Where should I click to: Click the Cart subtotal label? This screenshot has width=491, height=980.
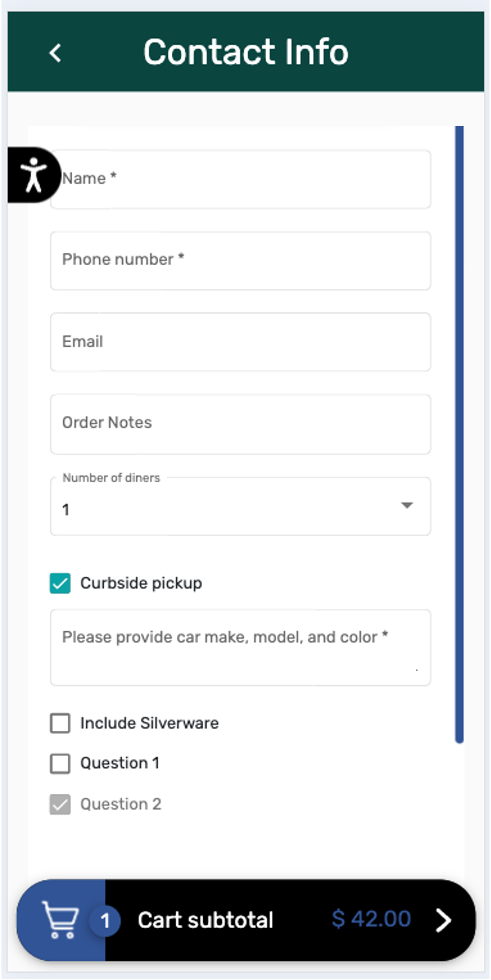pyautogui.click(x=205, y=920)
